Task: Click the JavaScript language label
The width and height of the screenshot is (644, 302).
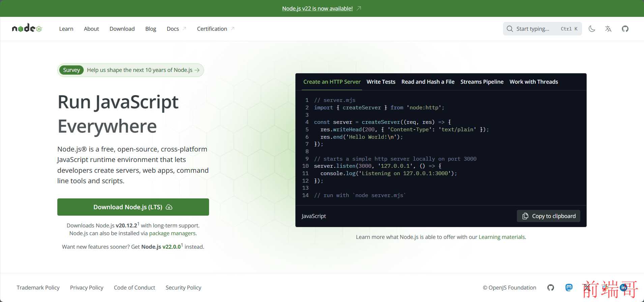Action: pyautogui.click(x=314, y=216)
